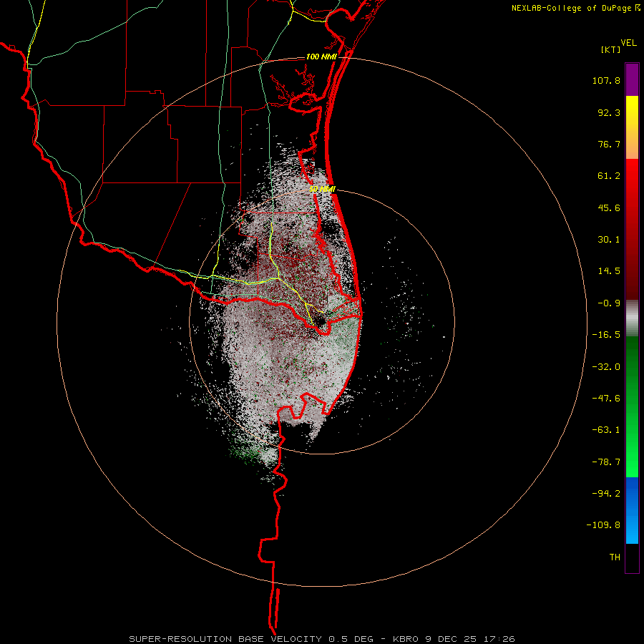
Task: Pick the purple segment of the velocity scale
Action: click(632, 79)
